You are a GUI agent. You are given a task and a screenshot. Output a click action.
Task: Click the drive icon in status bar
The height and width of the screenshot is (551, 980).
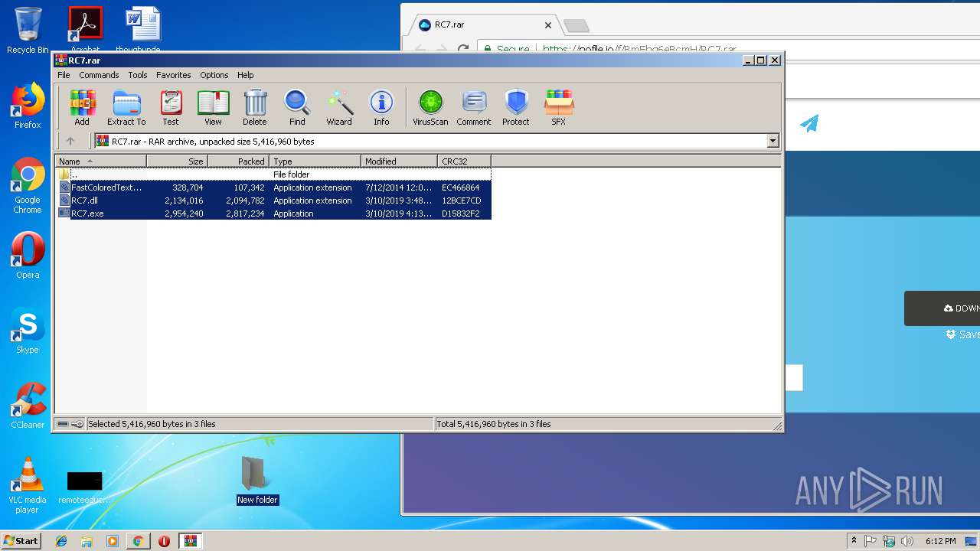pyautogui.click(x=63, y=424)
